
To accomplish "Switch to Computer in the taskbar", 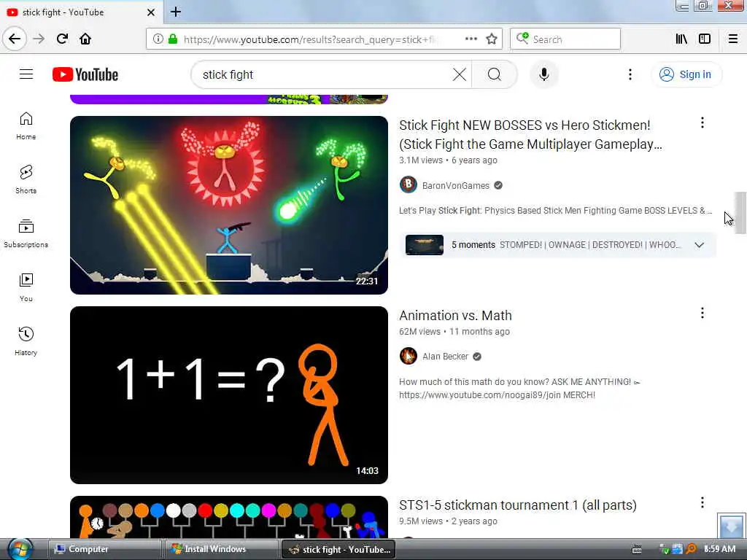I will [104, 549].
